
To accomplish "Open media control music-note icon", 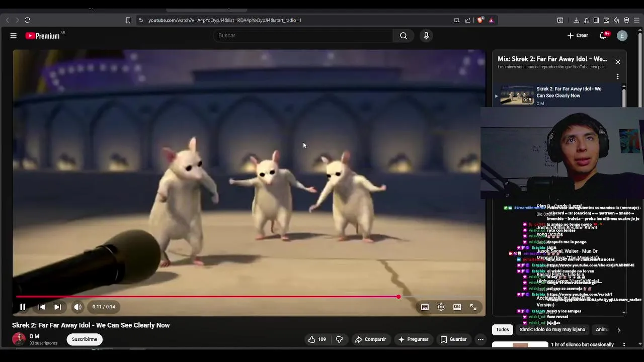I will [586, 20].
